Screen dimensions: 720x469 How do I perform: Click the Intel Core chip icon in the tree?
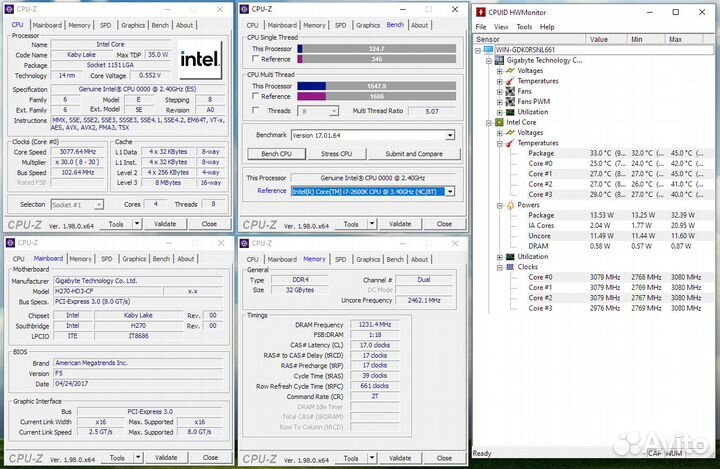pyautogui.click(x=499, y=123)
